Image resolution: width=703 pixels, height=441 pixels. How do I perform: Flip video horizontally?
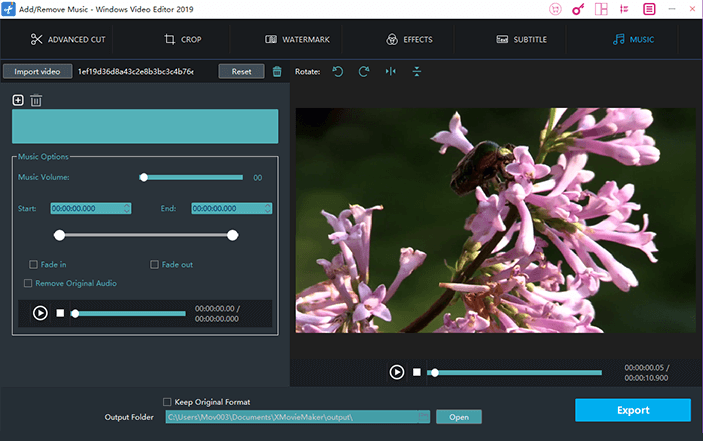tap(390, 72)
